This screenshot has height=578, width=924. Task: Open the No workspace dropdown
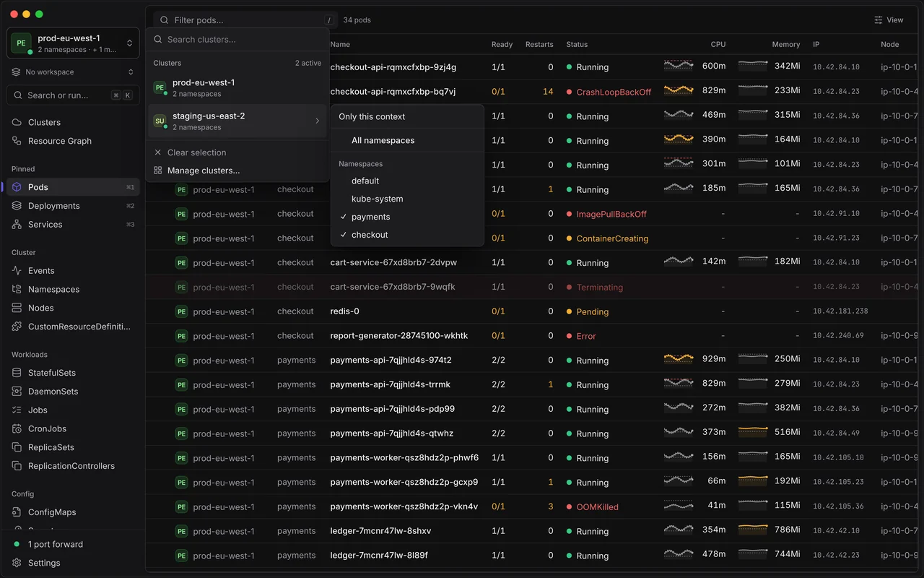[73, 72]
